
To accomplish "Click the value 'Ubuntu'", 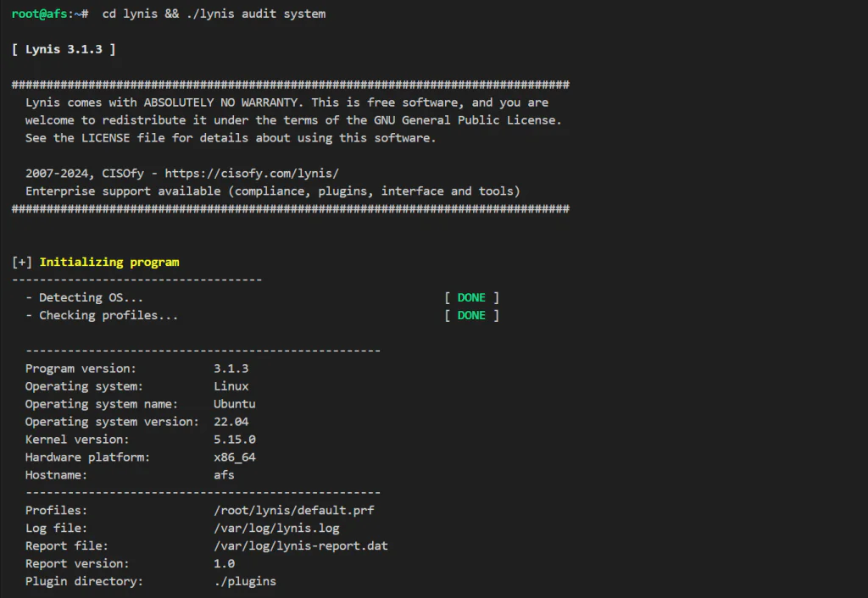I will pos(235,404).
